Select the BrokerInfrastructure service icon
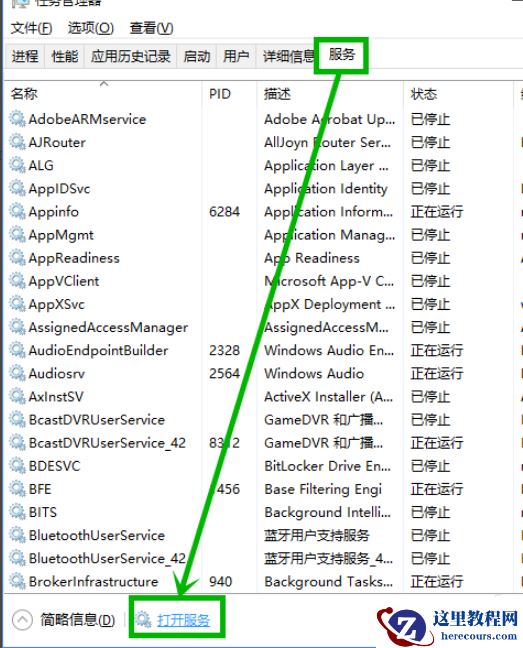The image size is (523, 648). 17,582
